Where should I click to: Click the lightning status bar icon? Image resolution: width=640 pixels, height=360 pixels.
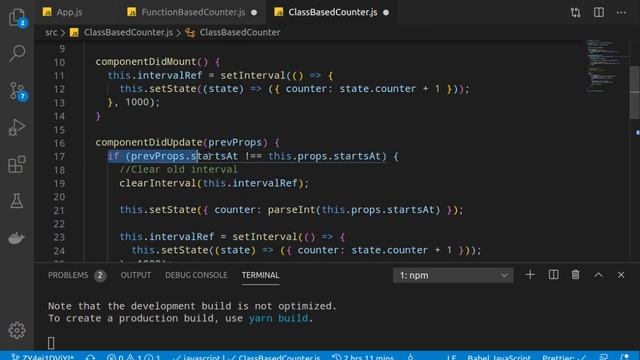[x=410, y=357]
